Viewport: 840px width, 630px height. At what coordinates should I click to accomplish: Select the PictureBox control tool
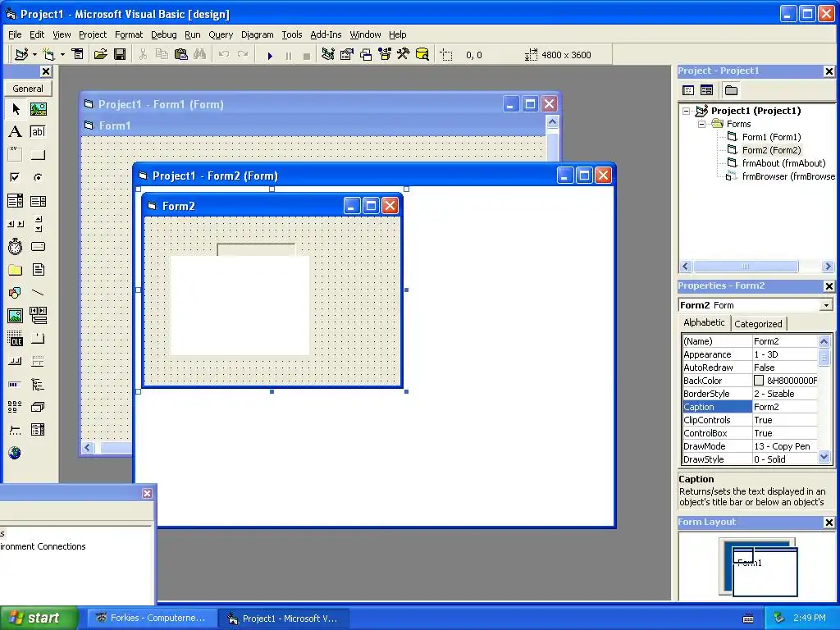click(38, 109)
